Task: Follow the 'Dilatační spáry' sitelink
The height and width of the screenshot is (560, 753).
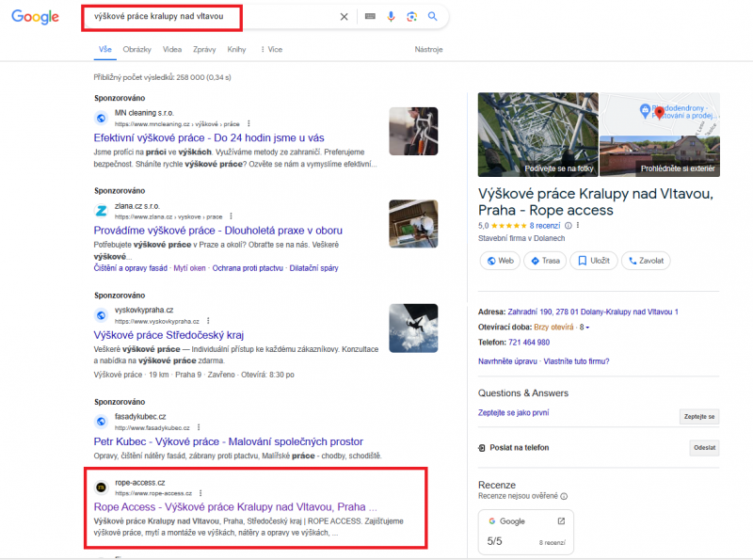Action: (314, 268)
